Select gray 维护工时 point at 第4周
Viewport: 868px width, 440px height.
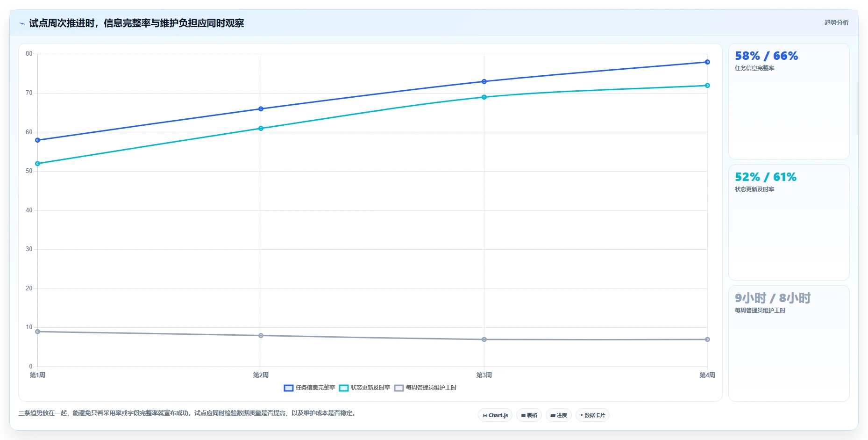(707, 339)
